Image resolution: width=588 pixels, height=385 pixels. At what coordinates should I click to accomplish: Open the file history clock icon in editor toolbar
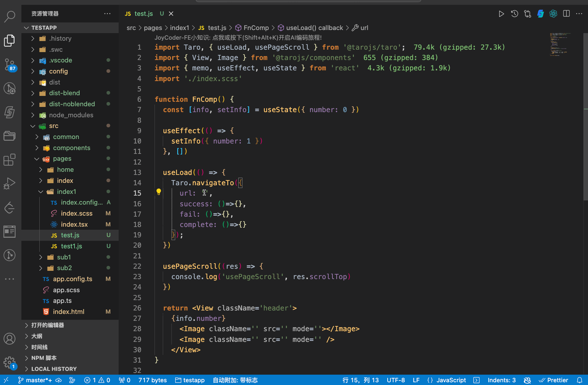tap(515, 14)
